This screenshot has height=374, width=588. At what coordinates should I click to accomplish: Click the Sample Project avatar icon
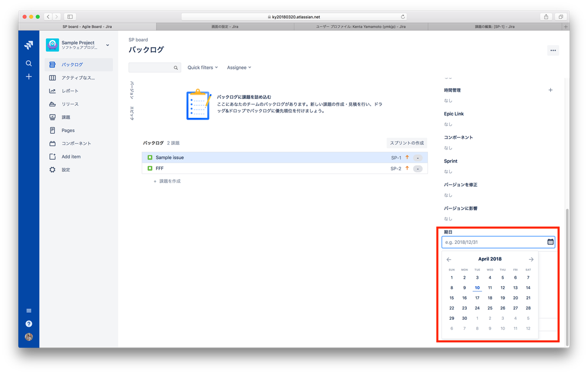pyautogui.click(x=52, y=45)
